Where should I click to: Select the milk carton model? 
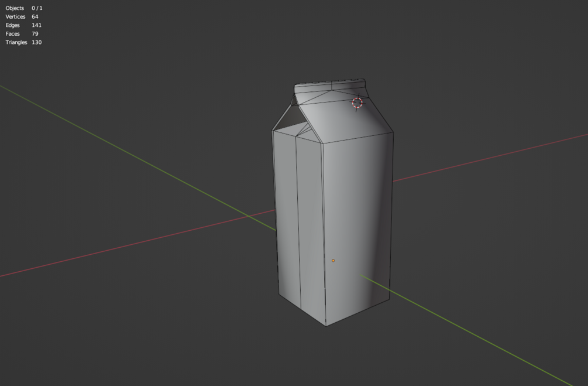[x=333, y=203]
